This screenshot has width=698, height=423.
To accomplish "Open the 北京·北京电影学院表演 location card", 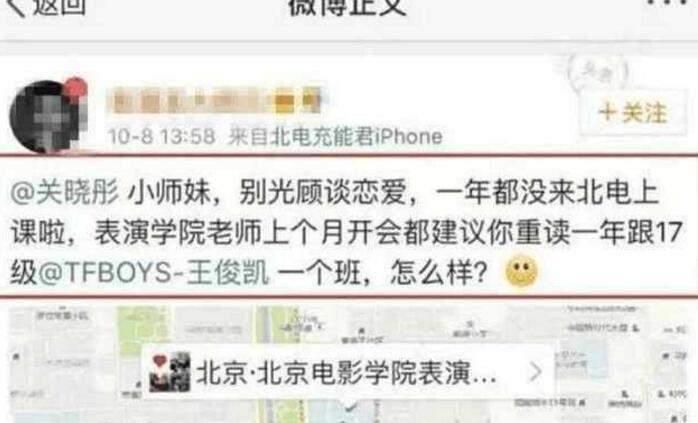I will [x=347, y=372].
